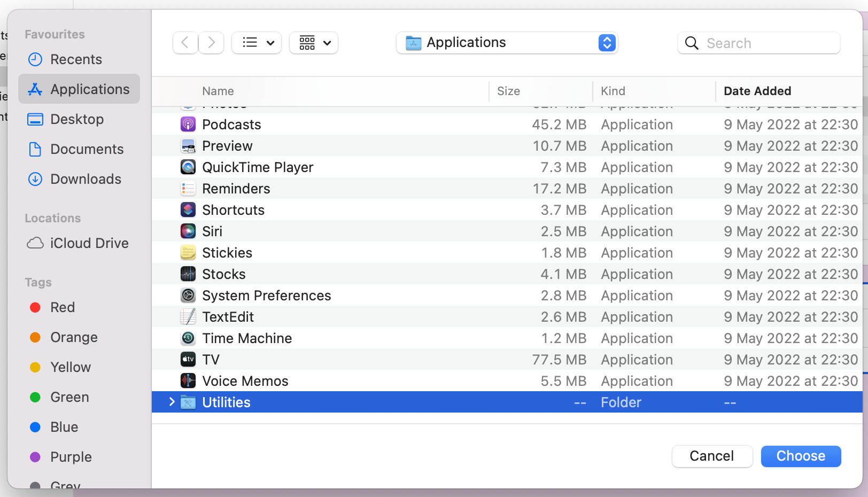Open the list view options dropdown

[257, 43]
